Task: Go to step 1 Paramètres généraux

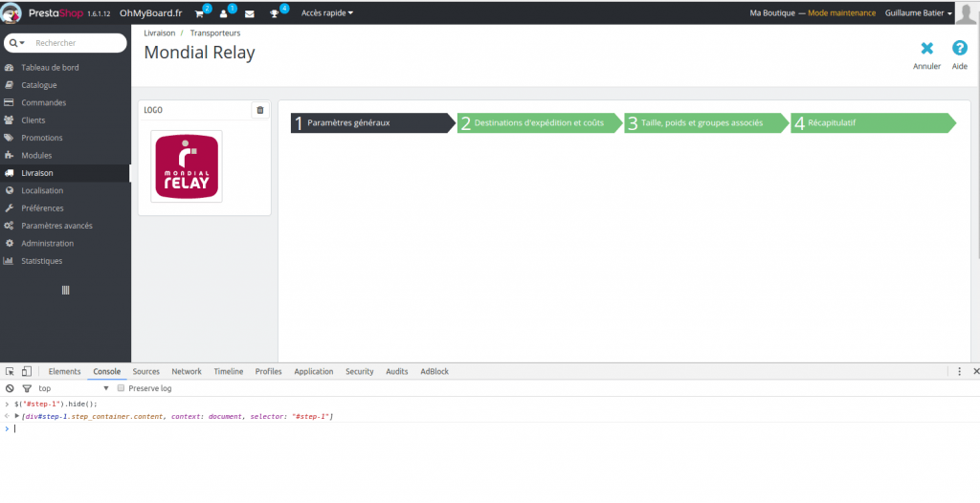Action: tap(373, 123)
